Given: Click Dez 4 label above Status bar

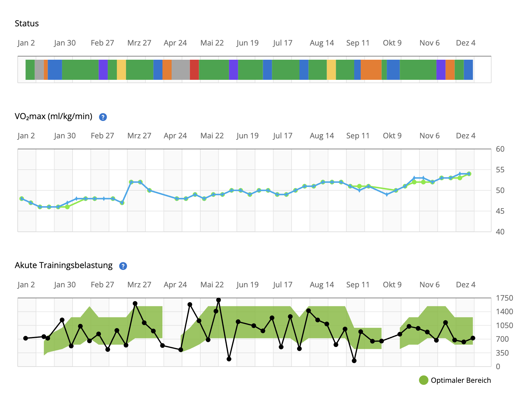Looking at the screenshot, I should pyautogui.click(x=465, y=43).
